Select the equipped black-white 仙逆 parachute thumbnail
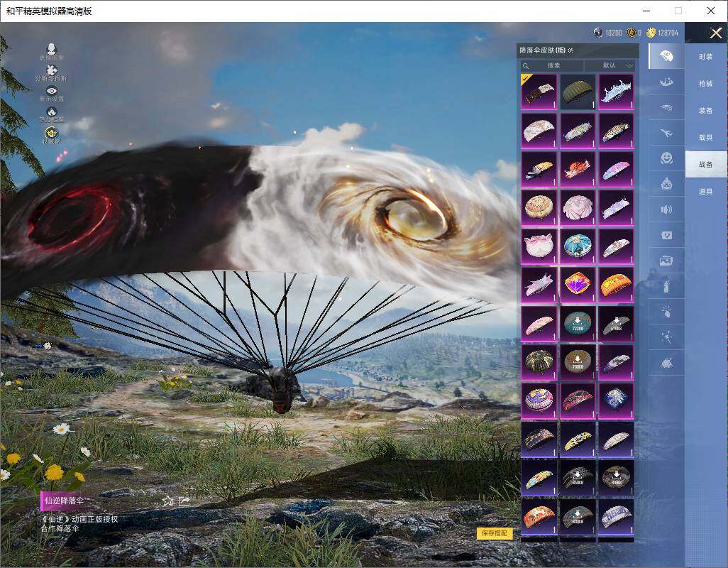The width and height of the screenshot is (728, 568). point(539,92)
